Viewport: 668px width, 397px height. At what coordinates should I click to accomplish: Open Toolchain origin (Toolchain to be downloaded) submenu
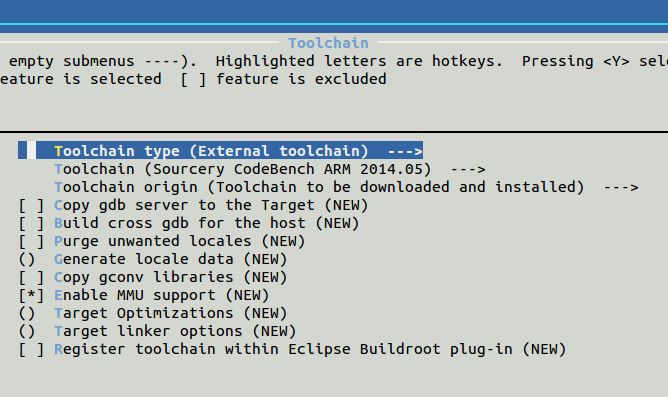pyautogui.click(x=346, y=187)
